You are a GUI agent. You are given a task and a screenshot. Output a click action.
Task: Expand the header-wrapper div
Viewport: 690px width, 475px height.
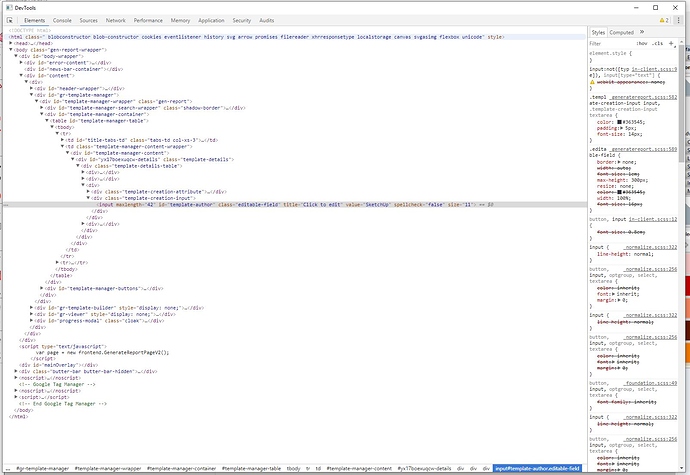coord(31,88)
